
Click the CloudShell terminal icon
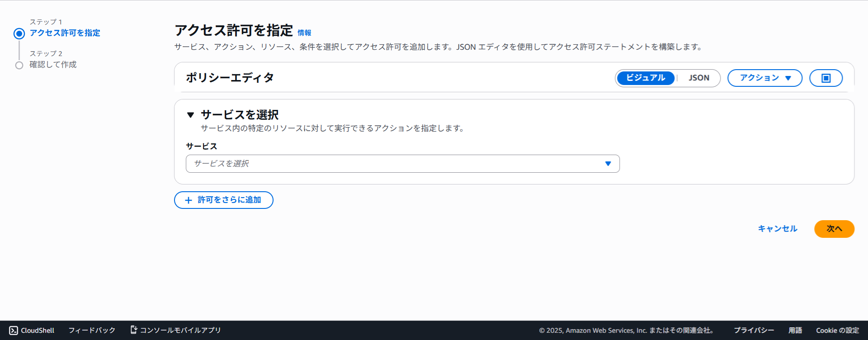14,331
